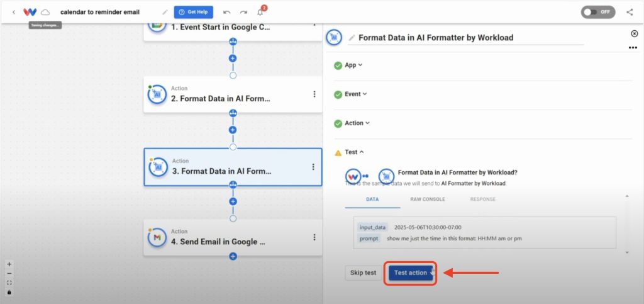Click the cloud save status icon
Image resolution: width=644 pixels, height=304 pixels.
[x=45, y=12]
